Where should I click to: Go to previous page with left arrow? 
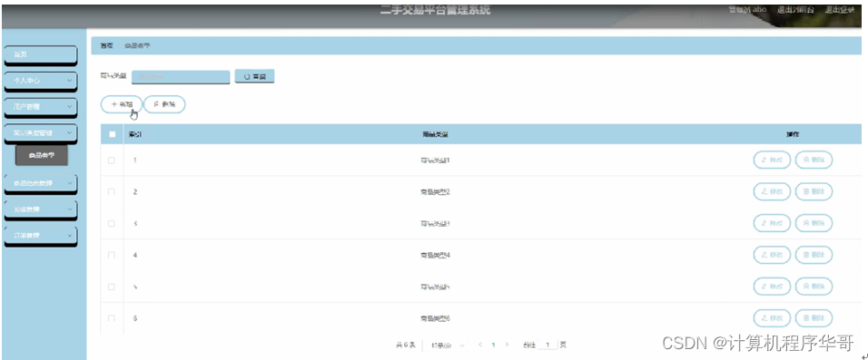[x=480, y=345]
